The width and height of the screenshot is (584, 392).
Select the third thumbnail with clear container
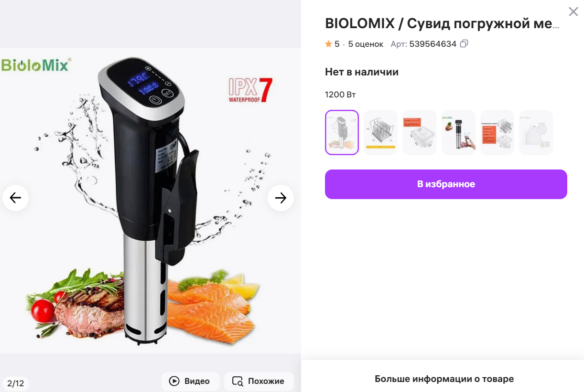[420, 132]
